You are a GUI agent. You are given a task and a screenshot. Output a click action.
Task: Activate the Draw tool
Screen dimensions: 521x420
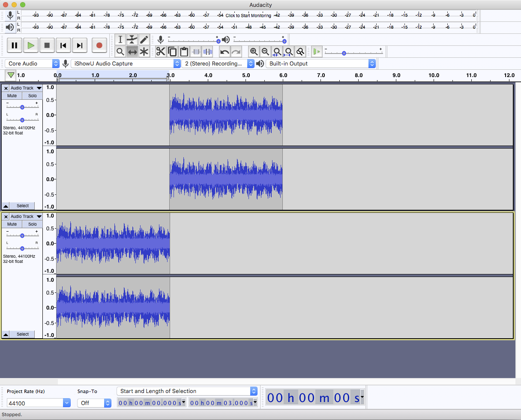[x=144, y=39]
